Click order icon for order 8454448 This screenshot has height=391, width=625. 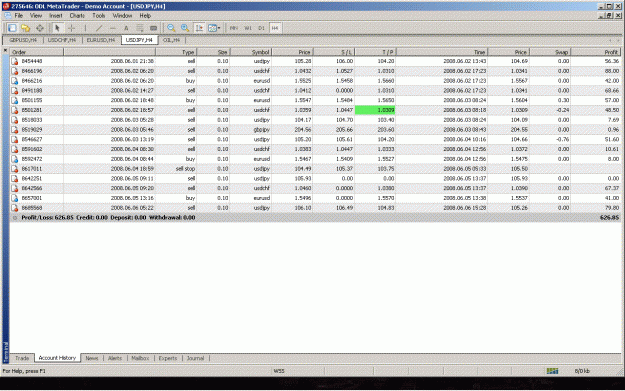pos(15,61)
